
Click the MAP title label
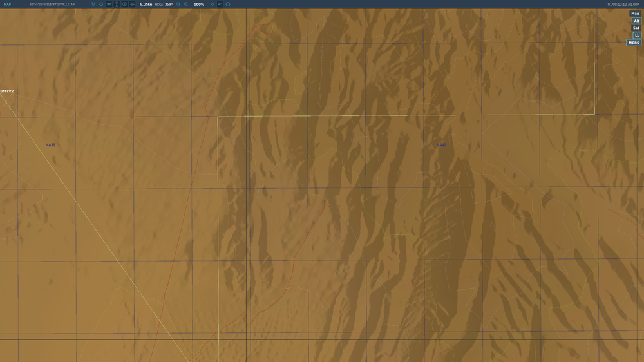pos(7,4)
